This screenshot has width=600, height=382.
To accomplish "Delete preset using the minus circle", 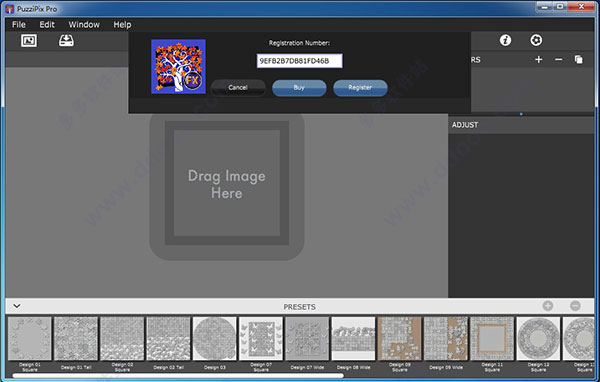I will [575, 306].
